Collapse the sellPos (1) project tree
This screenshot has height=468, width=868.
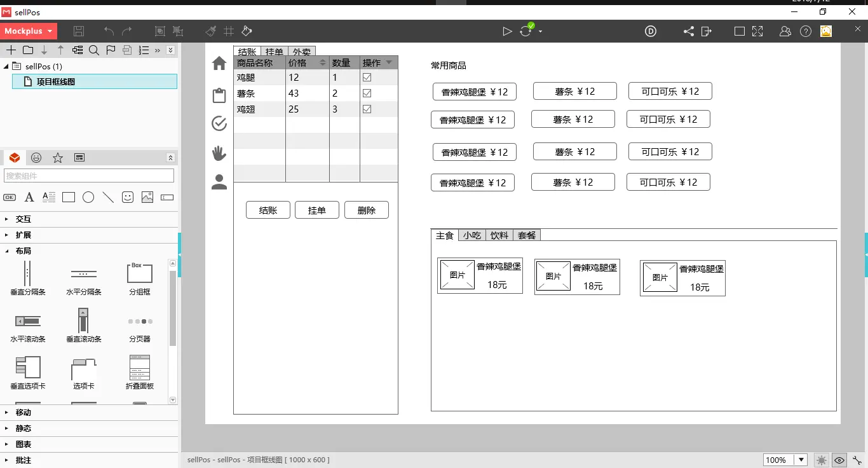6,66
